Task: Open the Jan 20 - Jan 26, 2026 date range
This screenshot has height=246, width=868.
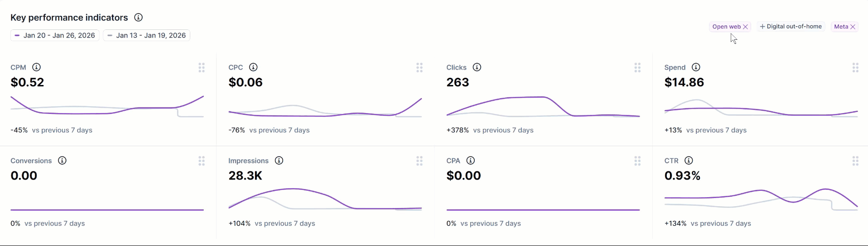Action: tap(55, 35)
